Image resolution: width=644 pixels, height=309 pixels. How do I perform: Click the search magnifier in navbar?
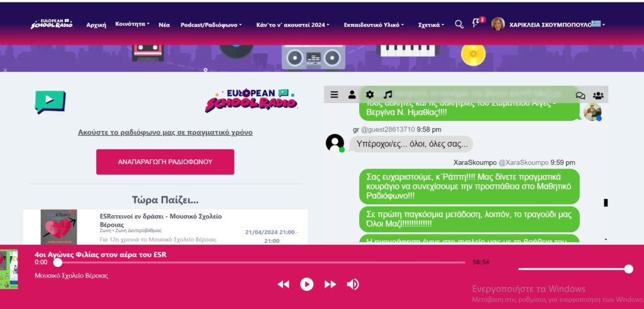[x=459, y=24]
